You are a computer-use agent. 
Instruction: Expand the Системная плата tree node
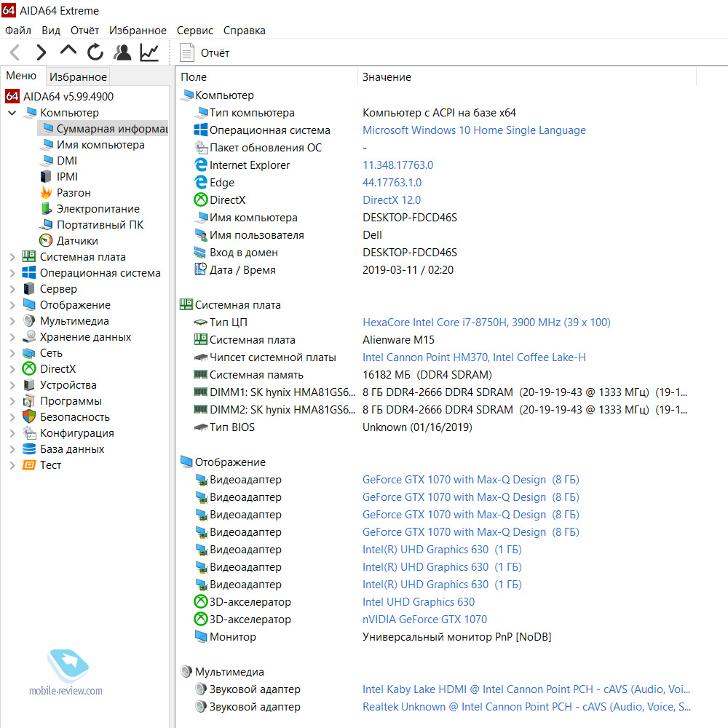tap(12, 257)
